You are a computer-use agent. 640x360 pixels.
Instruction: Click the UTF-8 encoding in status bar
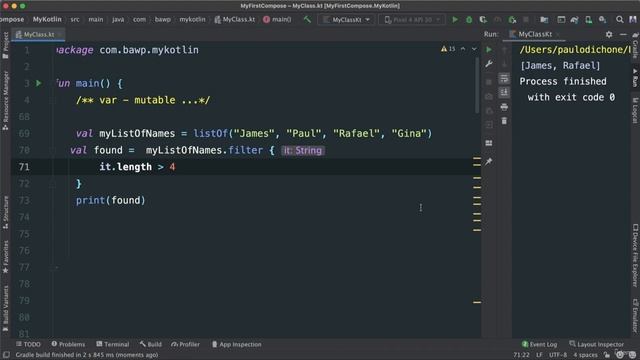558,355
